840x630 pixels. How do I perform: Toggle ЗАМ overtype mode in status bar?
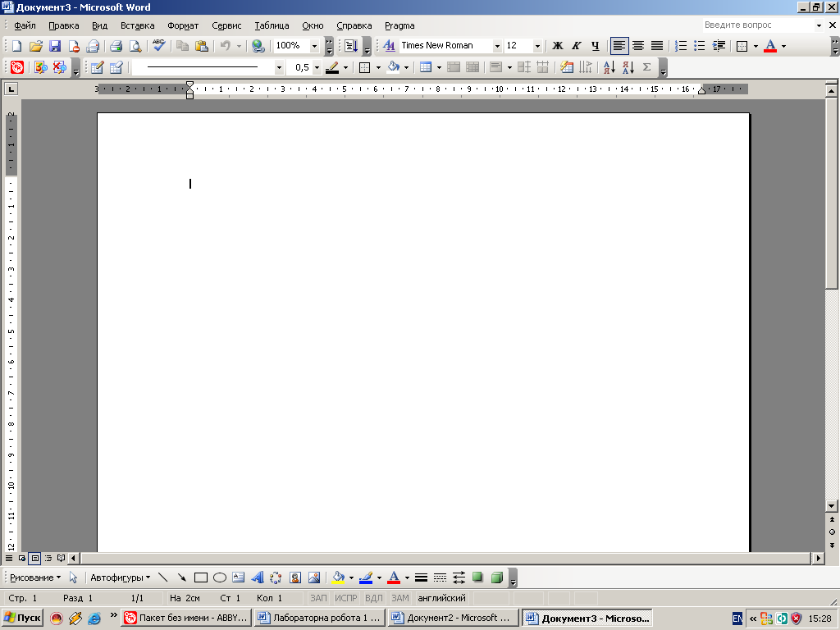click(399, 598)
